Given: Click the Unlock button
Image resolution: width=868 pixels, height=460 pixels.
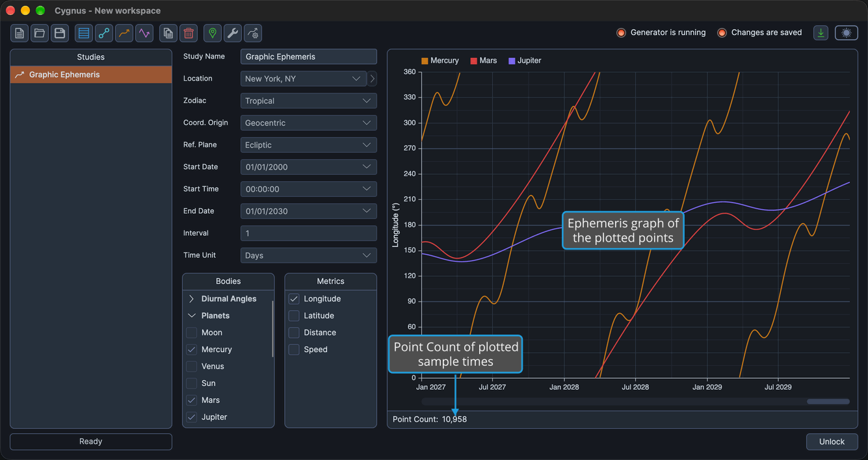Looking at the screenshot, I should tap(832, 442).
